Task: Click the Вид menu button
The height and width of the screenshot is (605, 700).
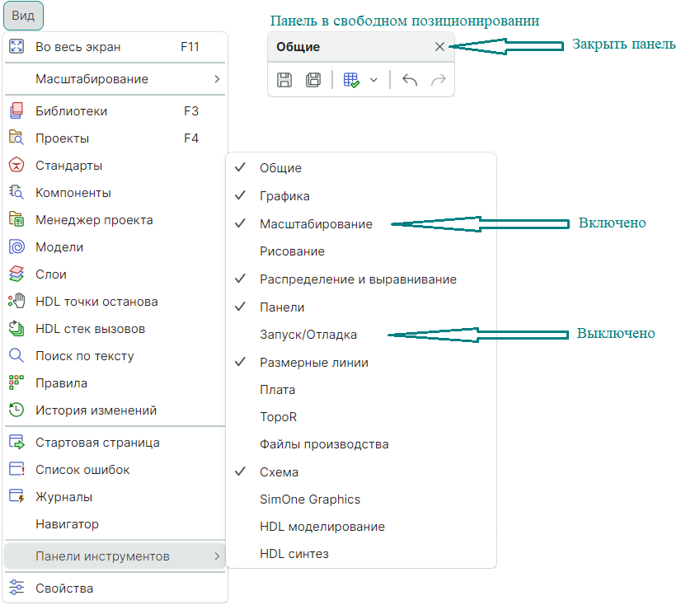Action: click(x=23, y=16)
